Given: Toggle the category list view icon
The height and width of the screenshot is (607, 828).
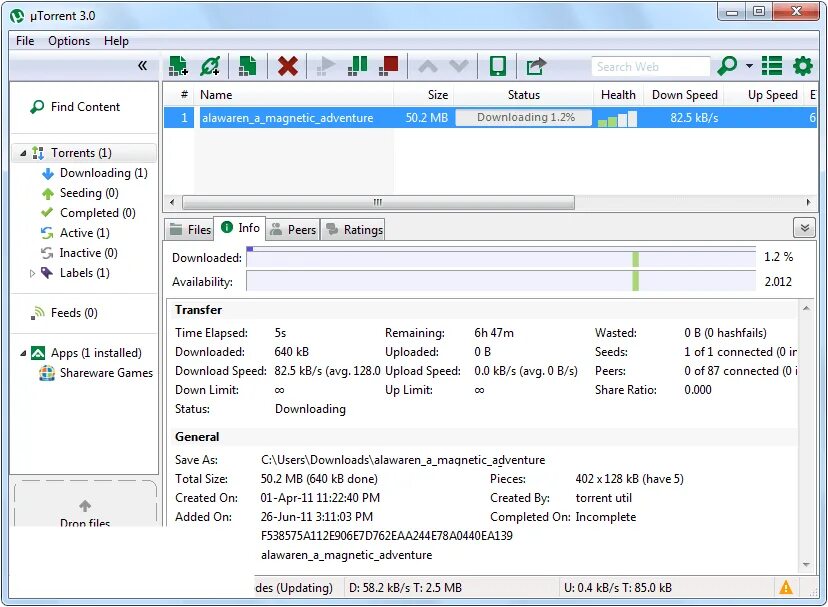Looking at the screenshot, I should pos(771,66).
